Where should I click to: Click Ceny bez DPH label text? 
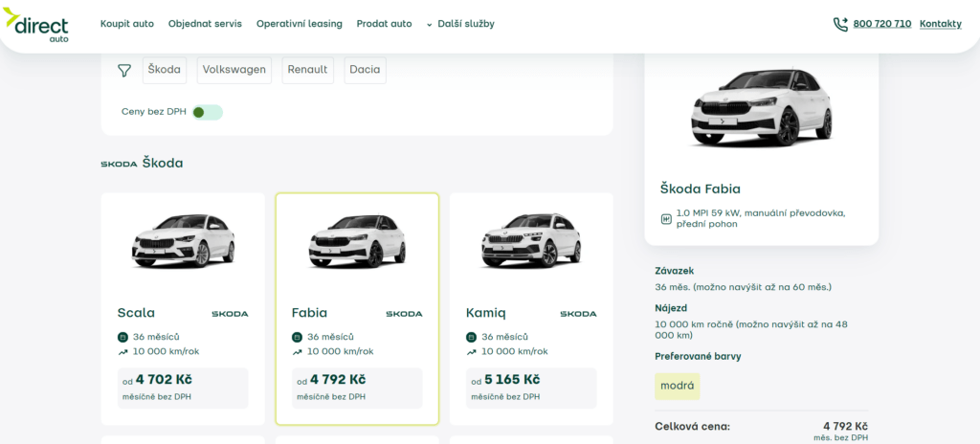pos(154,112)
